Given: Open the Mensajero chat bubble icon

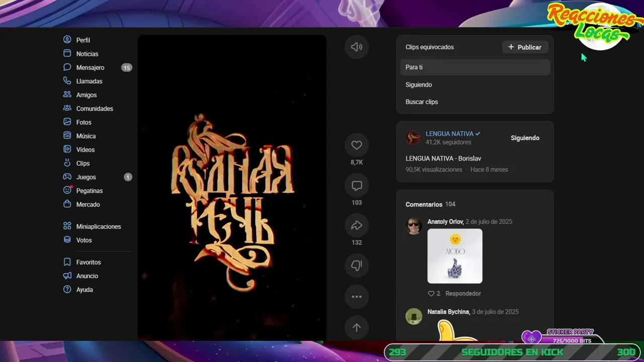Looking at the screenshot, I should (67, 67).
